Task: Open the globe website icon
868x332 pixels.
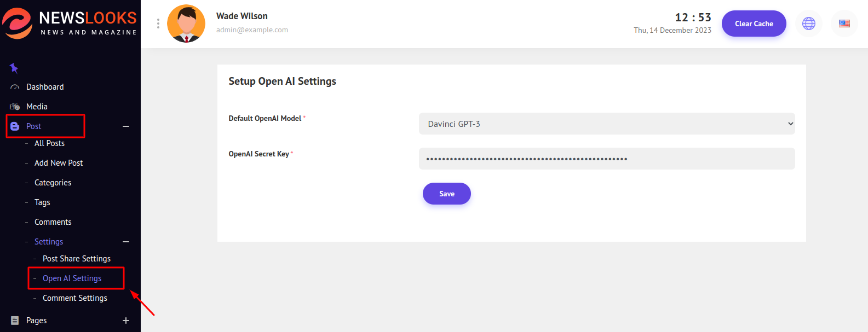Action: 808,24
